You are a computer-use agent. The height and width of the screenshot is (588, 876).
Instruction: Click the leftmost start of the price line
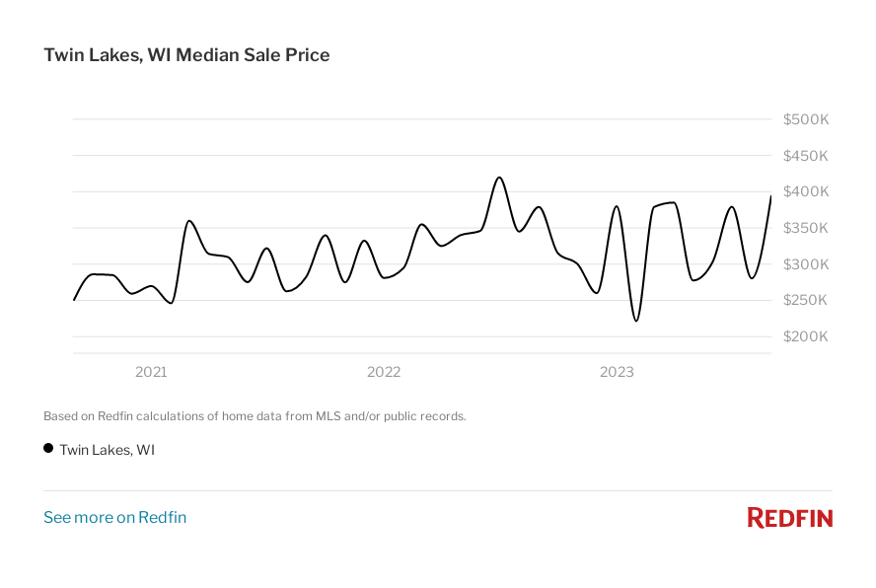click(74, 299)
